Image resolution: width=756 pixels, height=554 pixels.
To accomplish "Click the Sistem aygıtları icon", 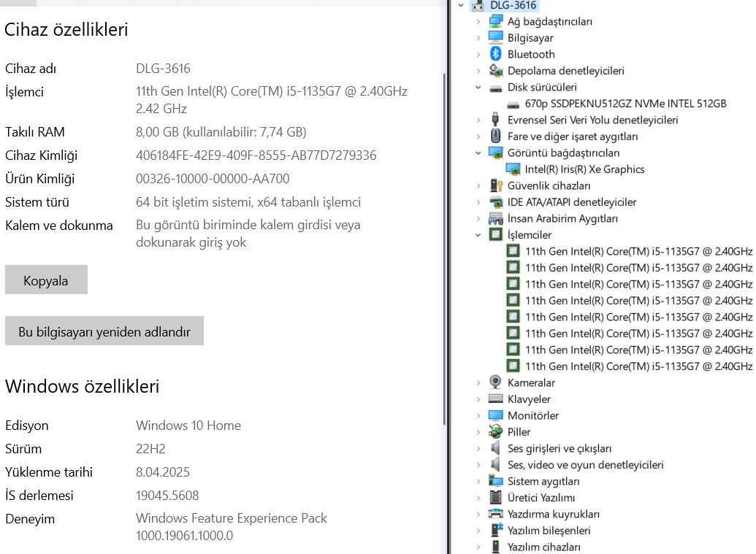I will [496, 481].
